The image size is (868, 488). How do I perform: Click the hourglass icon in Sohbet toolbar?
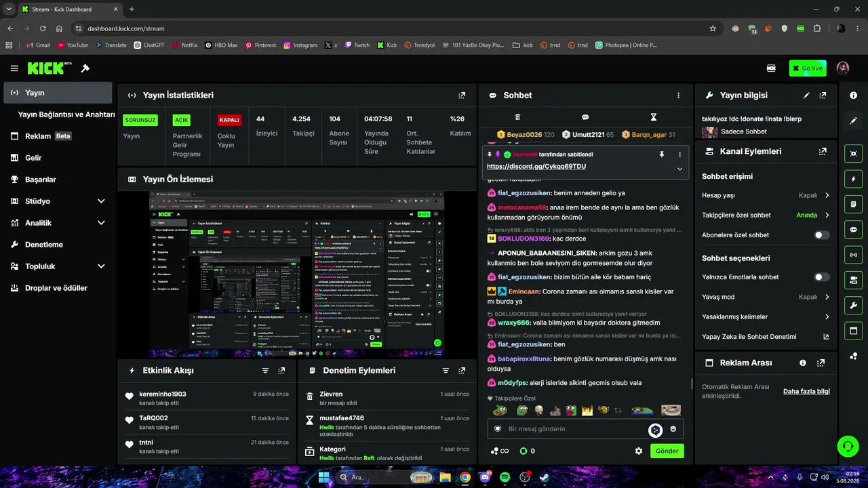654,117
